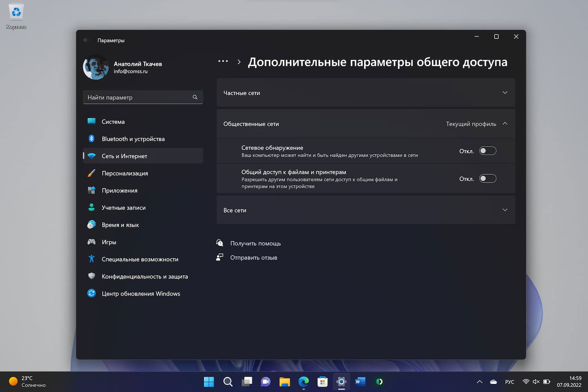Open File Explorer from taskbar
588x392 pixels.
pyautogui.click(x=285, y=381)
